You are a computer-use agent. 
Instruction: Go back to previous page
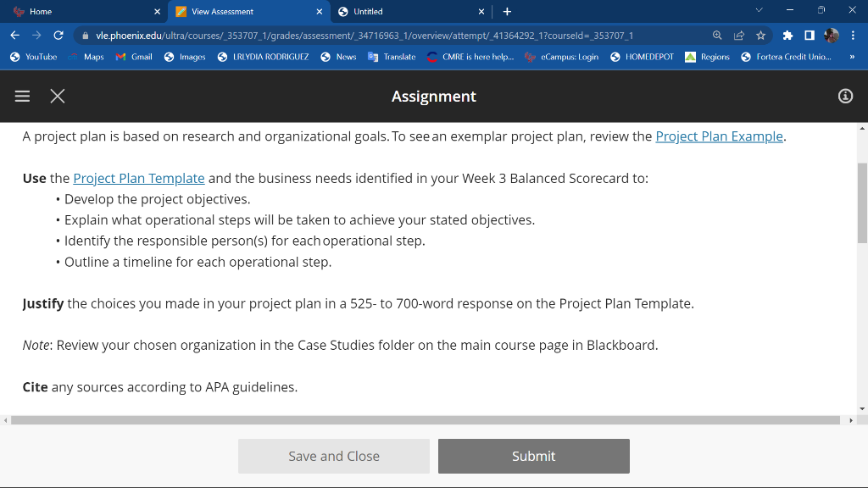point(15,36)
